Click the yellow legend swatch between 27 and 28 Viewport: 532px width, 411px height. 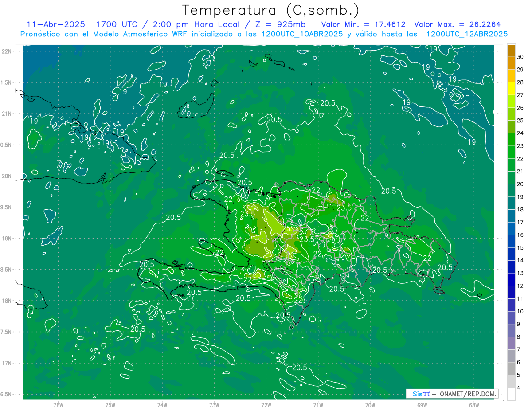(511, 88)
